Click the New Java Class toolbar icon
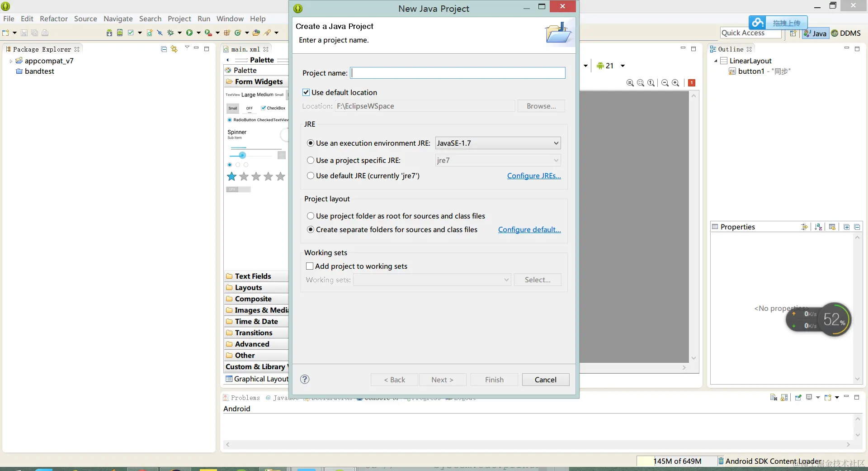The width and height of the screenshot is (868, 471). pos(238,33)
